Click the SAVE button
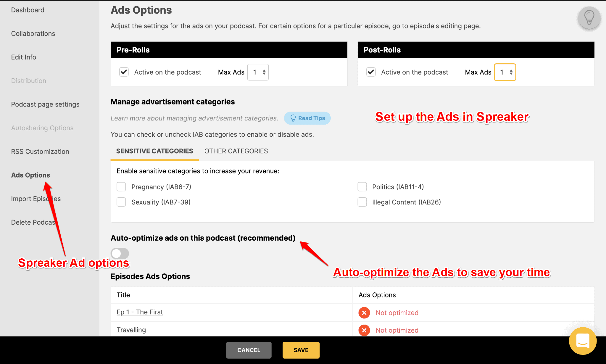Image resolution: width=606 pixels, height=364 pixels. click(x=301, y=350)
